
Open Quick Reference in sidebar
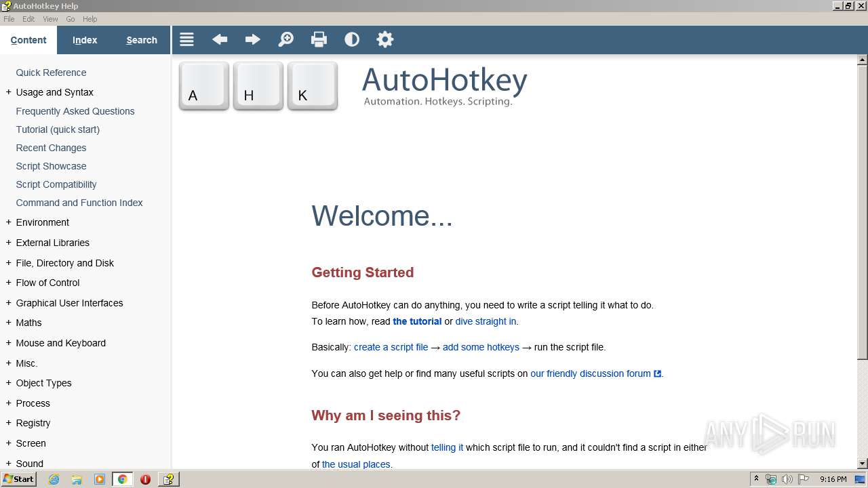pyautogui.click(x=51, y=73)
